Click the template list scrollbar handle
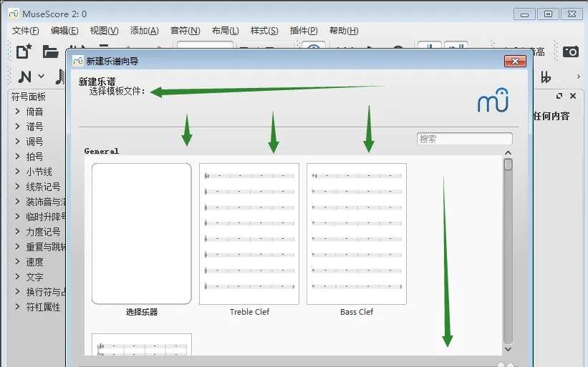 tap(508, 165)
